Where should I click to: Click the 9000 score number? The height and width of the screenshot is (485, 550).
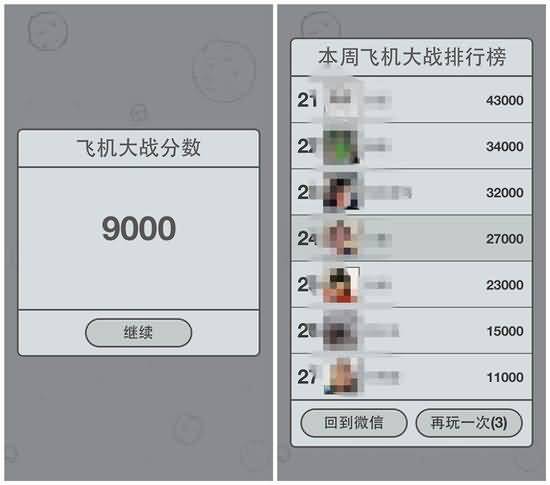tap(139, 228)
